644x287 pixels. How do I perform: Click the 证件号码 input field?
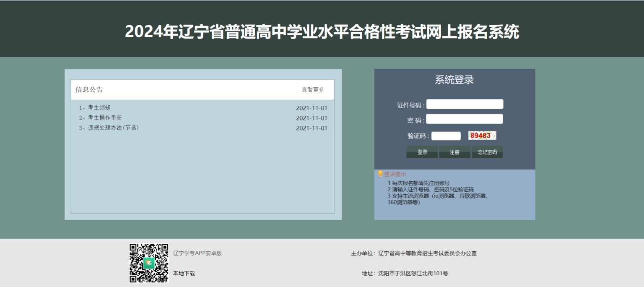(465, 104)
